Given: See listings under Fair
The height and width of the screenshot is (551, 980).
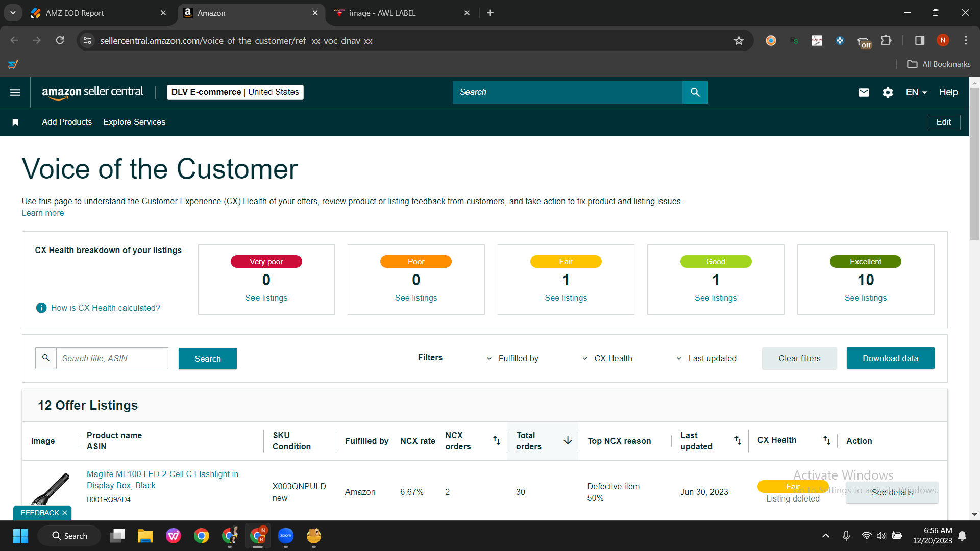Looking at the screenshot, I should [566, 298].
